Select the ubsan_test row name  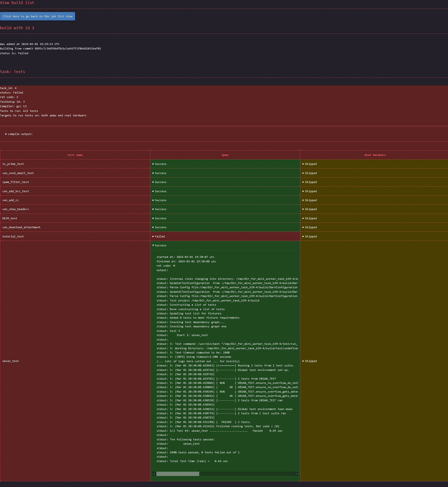tap(10, 361)
